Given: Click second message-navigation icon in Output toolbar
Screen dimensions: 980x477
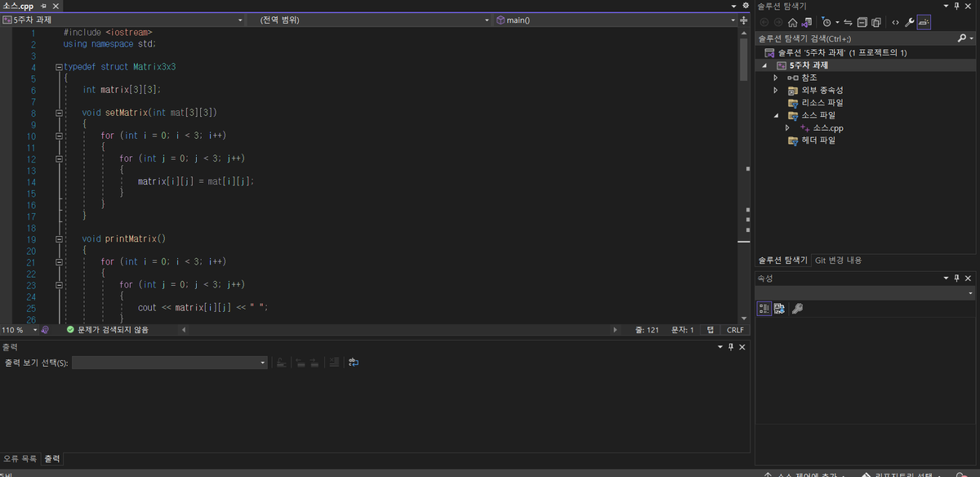Looking at the screenshot, I should [314, 363].
